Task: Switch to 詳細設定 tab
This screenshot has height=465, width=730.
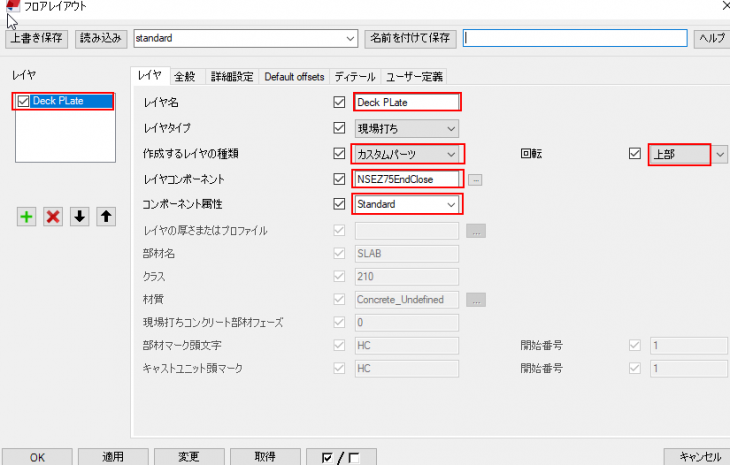Action: pos(232,77)
